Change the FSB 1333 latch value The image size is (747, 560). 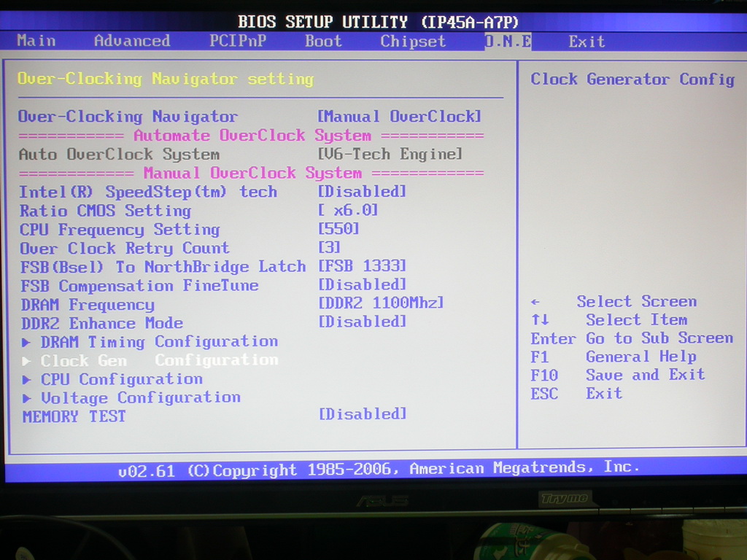coord(362,265)
